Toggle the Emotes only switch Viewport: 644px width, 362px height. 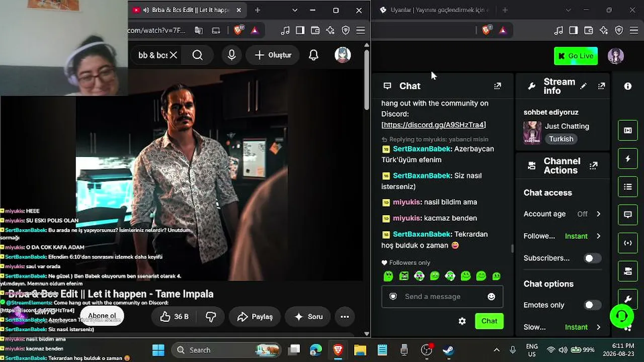pos(592,305)
